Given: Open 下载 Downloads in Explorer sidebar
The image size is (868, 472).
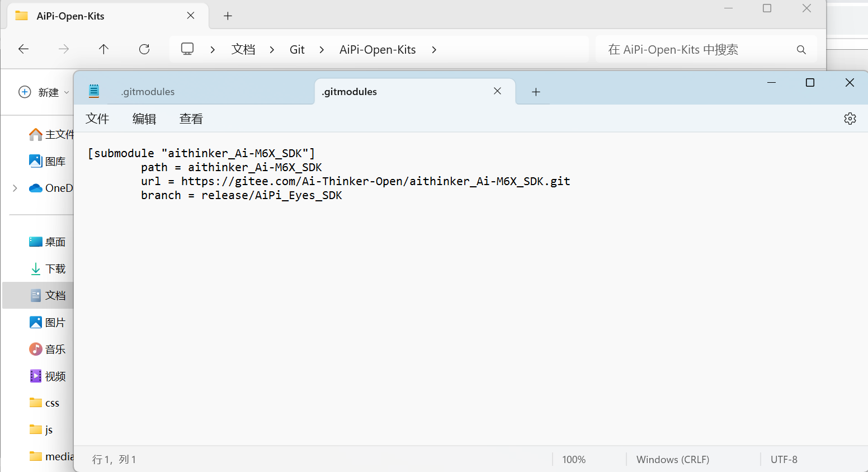Looking at the screenshot, I should pos(48,268).
